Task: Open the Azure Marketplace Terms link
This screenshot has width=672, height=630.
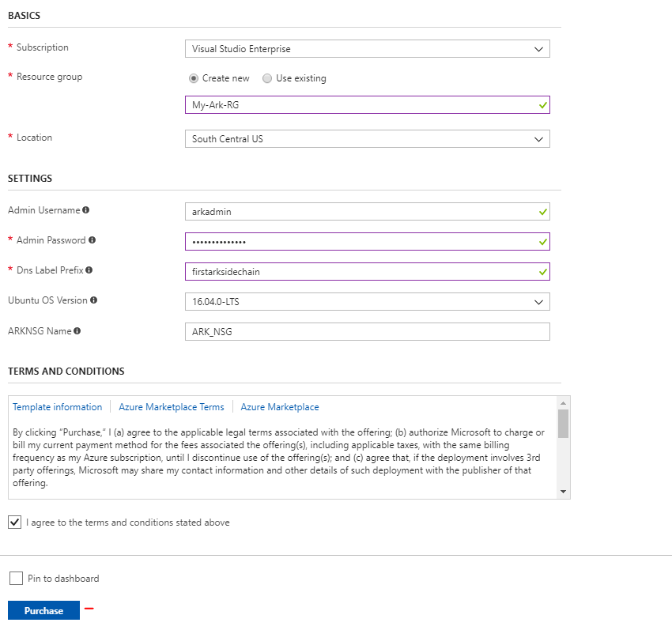Action: pyautogui.click(x=172, y=407)
